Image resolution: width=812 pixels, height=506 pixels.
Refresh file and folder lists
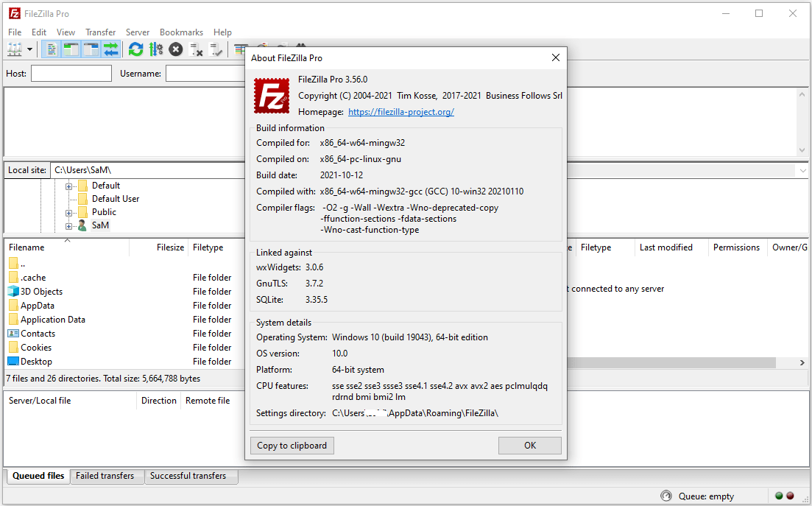pos(135,50)
